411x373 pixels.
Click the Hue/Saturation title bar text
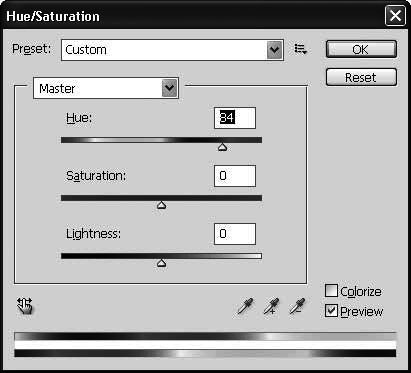click(53, 16)
